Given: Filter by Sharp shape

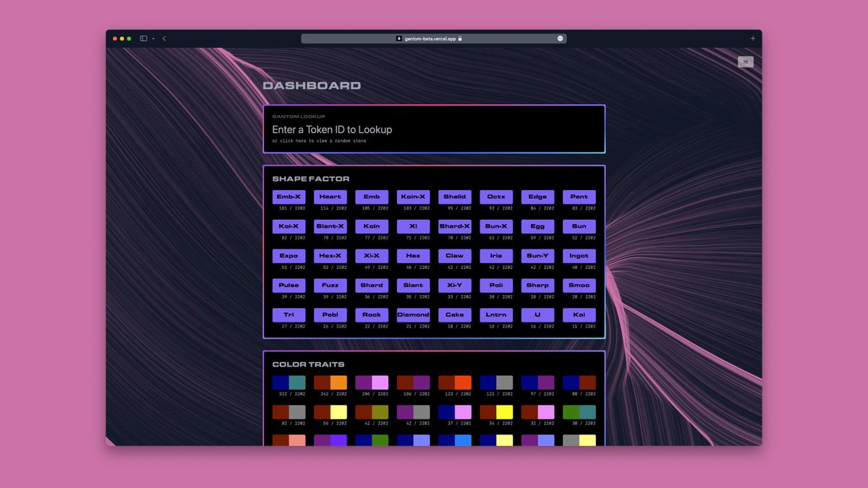Looking at the screenshot, I should point(537,286).
